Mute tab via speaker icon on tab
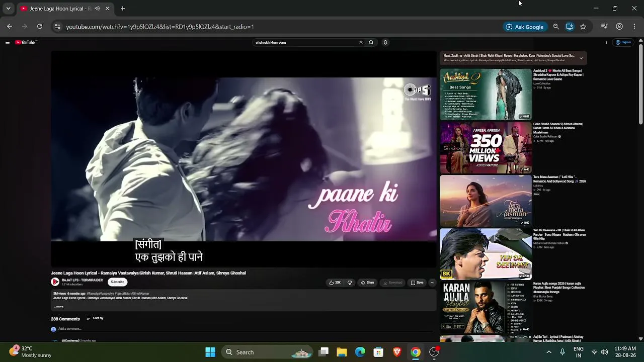Viewport: 644px width, 362px height. coord(97,9)
